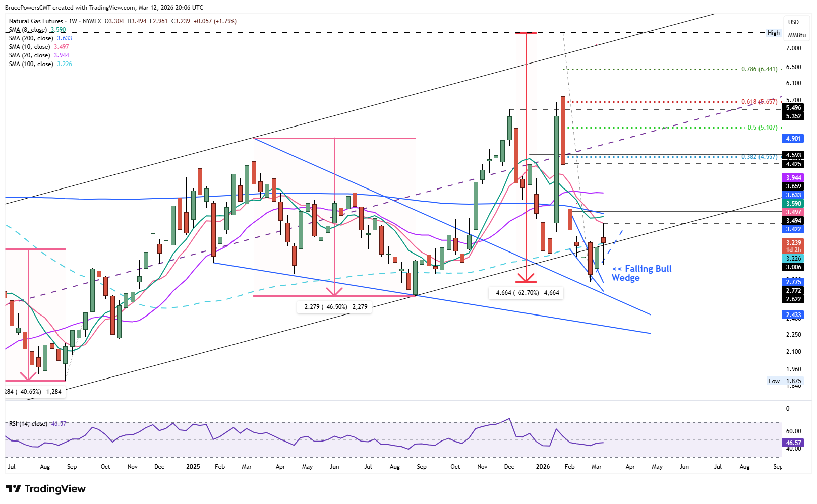Viewport: 817px width, 504px height.
Task: Click the 5.496 price scale tag
Action: [x=793, y=108]
